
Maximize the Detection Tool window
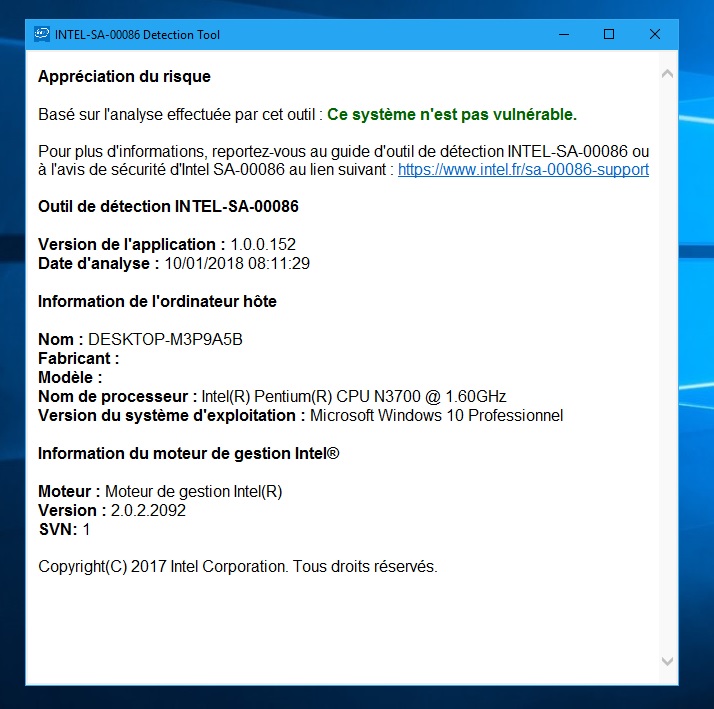click(609, 35)
